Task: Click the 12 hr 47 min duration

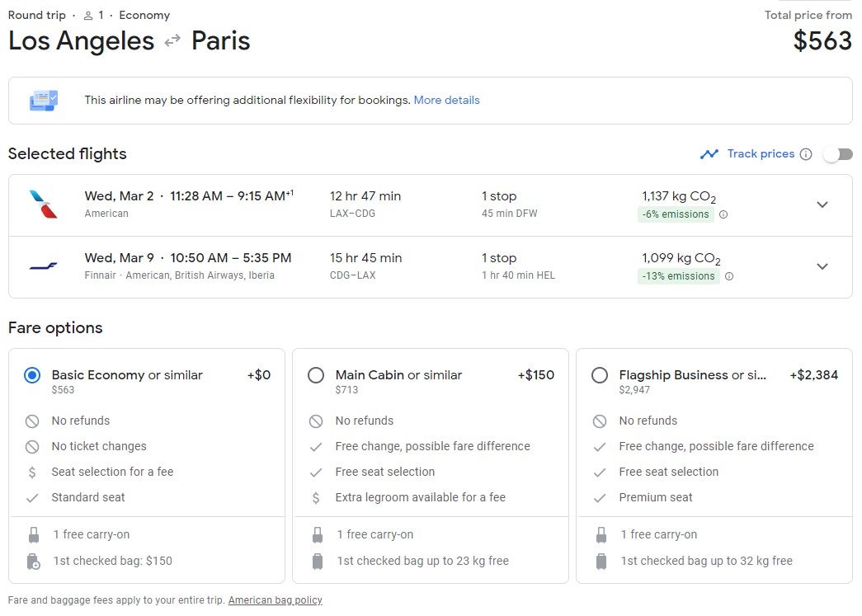Action: [365, 196]
